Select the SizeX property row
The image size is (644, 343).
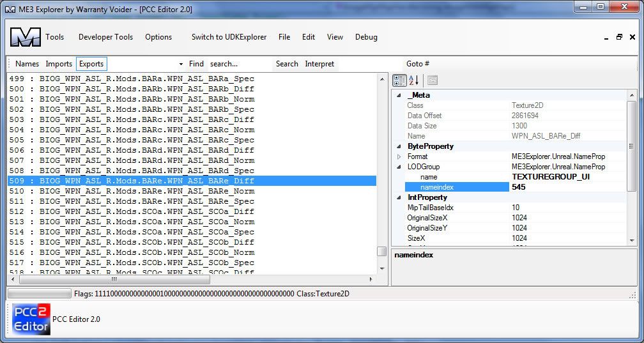[x=516, y=238]
